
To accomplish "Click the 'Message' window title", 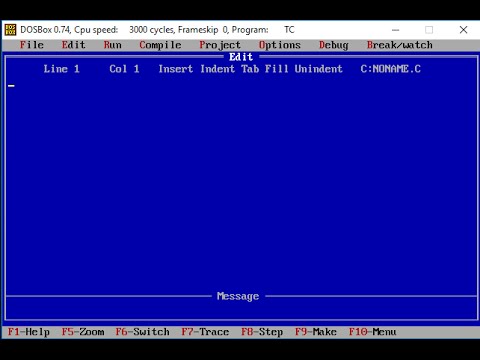I will tap(238, 296).
